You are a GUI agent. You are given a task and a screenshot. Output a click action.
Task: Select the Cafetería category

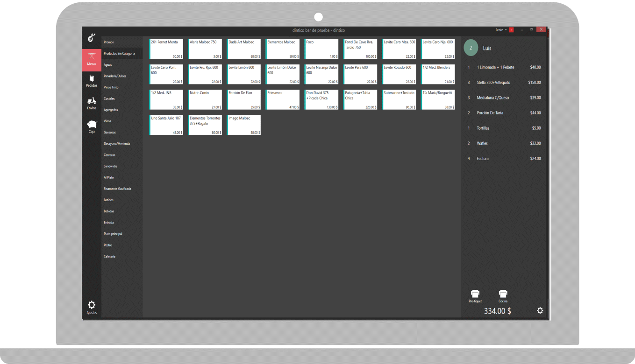pyautogui.click(x=122, y=256)
